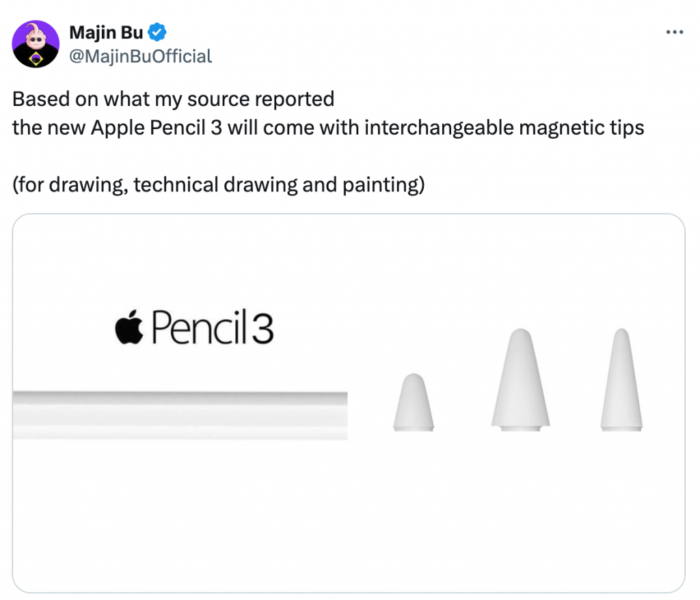Open the Majin Bu display name link
Screen dimensions: 700x600
(x=106, y=32)
